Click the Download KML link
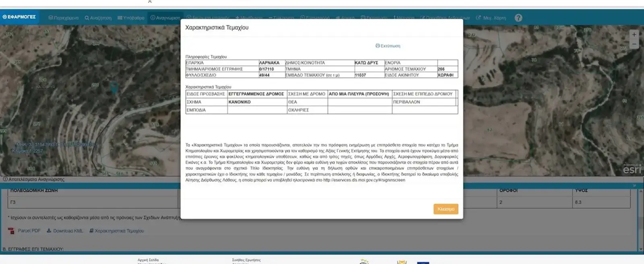This screenshot has height=264, width=644. pyautogui.click(x=65, y=231)
